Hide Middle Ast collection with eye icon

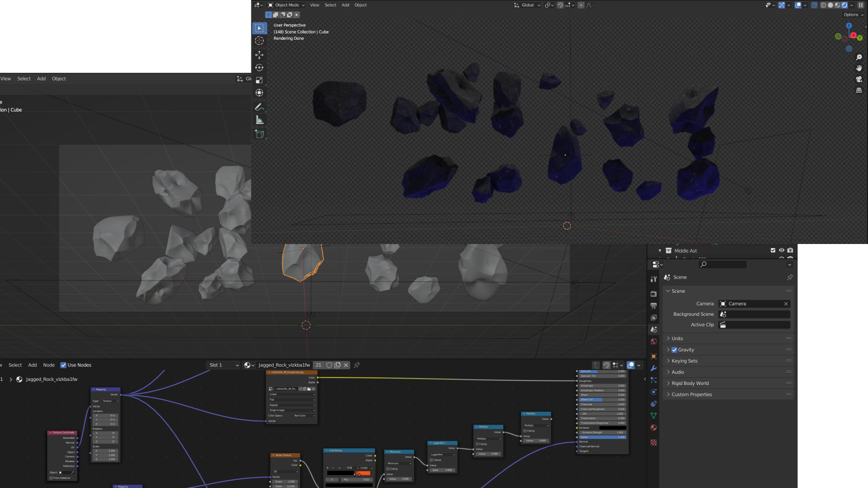click(x=781, y=250)
